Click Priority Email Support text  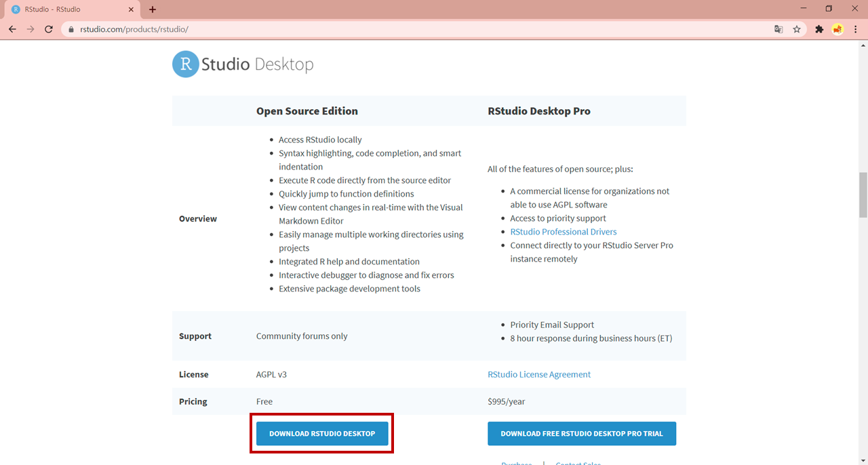point(552,325)
